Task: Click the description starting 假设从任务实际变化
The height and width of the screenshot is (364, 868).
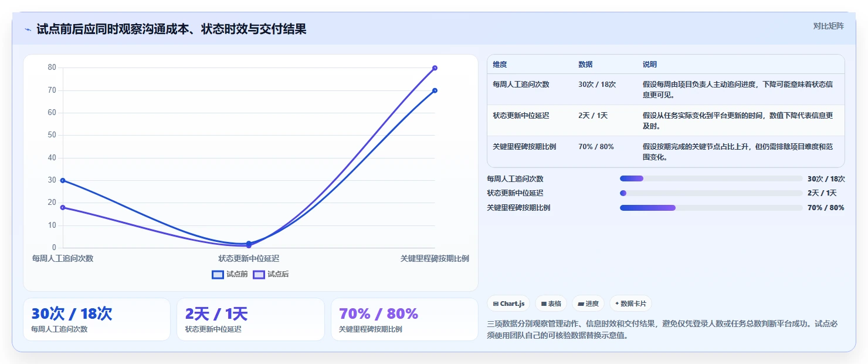Action: tap(738, 120)
